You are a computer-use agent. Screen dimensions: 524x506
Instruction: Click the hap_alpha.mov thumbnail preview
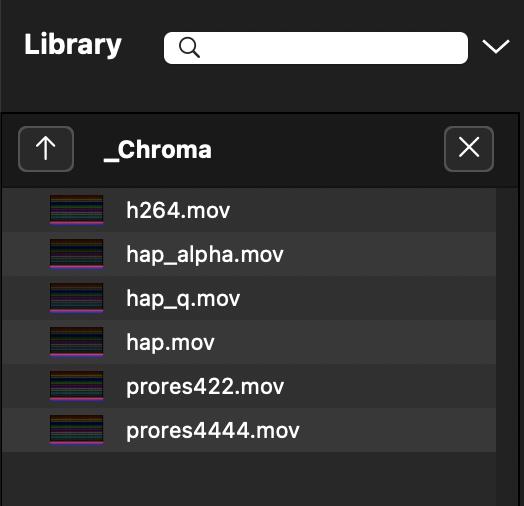pos(77,254)
